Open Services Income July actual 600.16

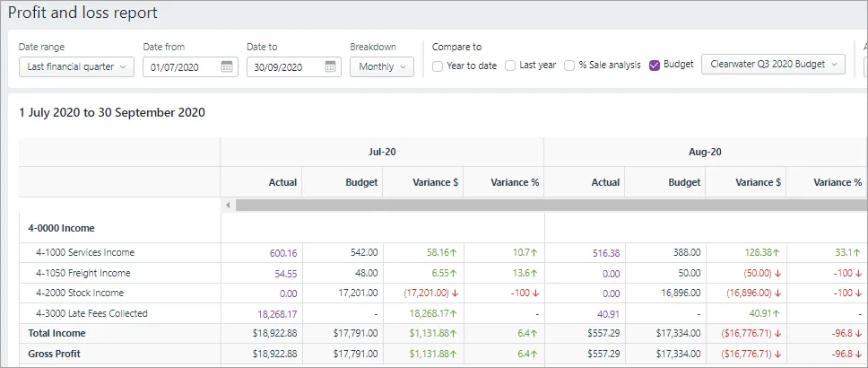[x=282, y=253]
